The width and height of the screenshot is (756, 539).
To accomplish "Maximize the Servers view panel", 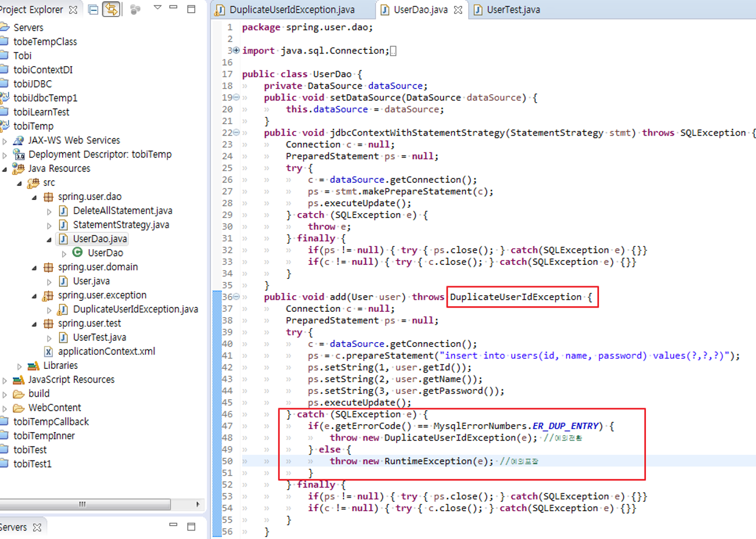I will (191, 527).
